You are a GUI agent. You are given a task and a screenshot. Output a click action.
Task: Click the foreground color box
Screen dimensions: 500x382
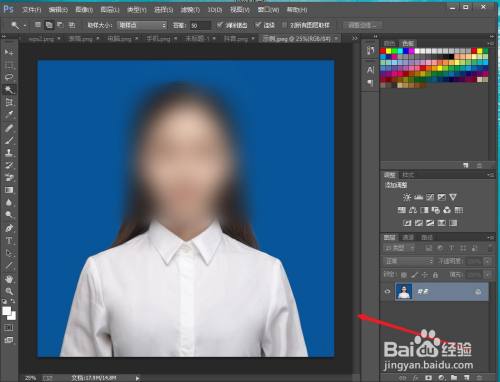pyautogui.click(x=6, y=311)
